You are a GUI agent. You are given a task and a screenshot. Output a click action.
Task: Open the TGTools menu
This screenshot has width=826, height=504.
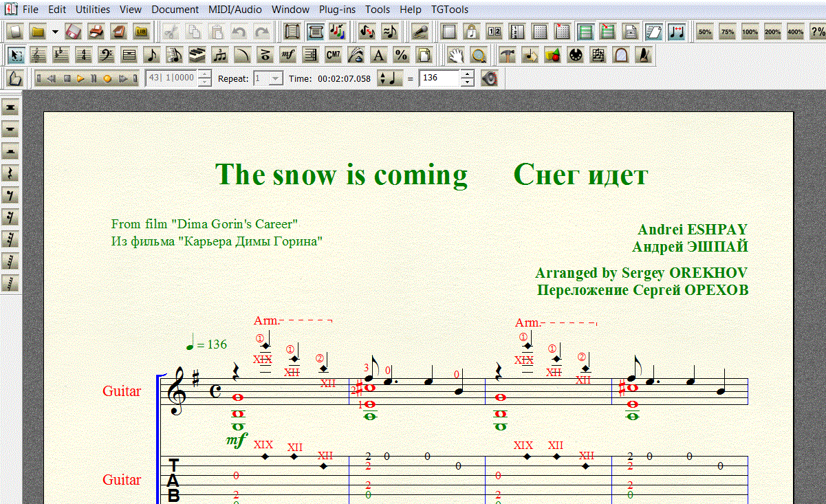pyautogui.click(x=450, y=10)
